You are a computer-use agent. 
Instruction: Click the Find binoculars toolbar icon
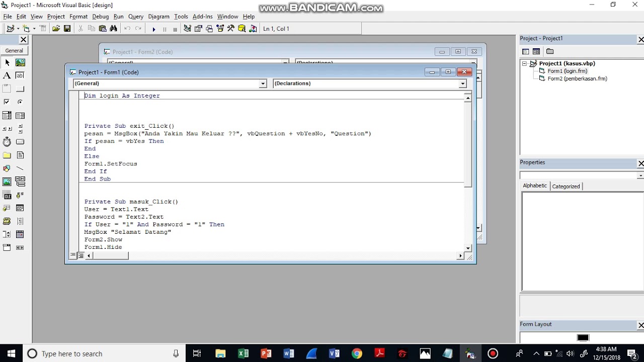click(113, 29)
